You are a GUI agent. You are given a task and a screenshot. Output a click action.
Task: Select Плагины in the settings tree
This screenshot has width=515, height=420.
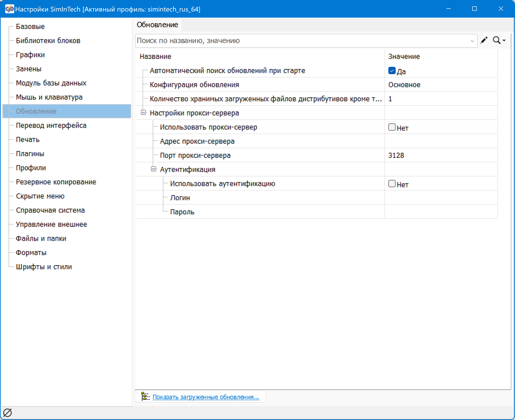coord(30,154)
